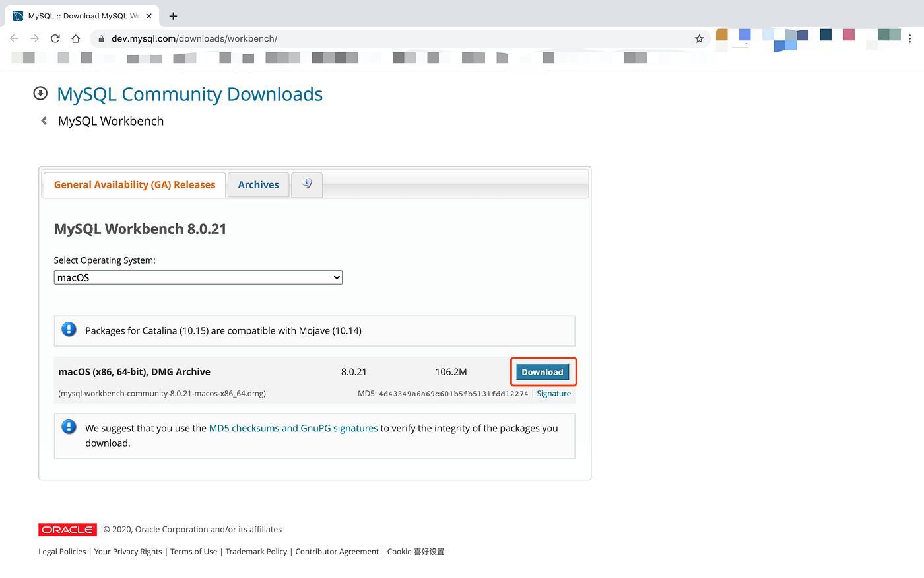
Task: Click the site lock icon
Action: click(101, 39)
